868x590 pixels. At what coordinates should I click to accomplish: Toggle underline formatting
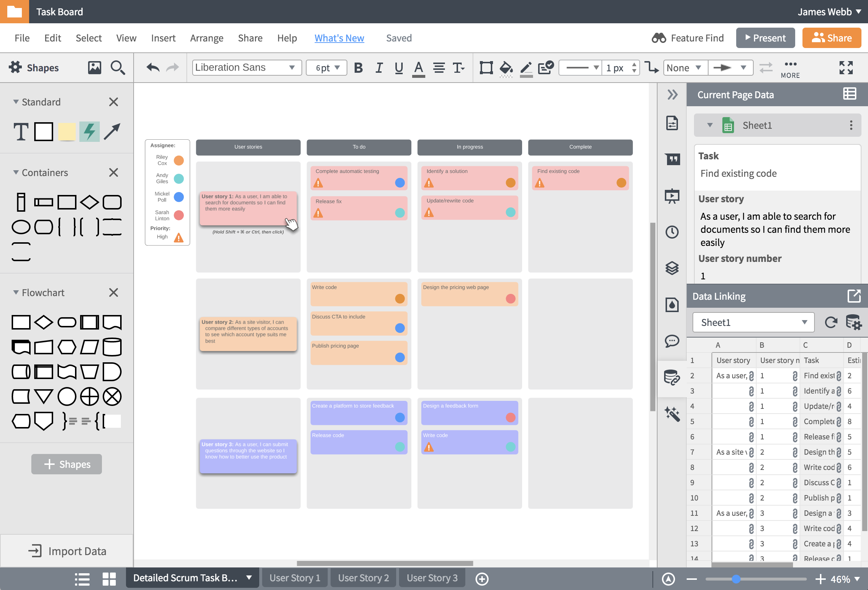(399, 68)
